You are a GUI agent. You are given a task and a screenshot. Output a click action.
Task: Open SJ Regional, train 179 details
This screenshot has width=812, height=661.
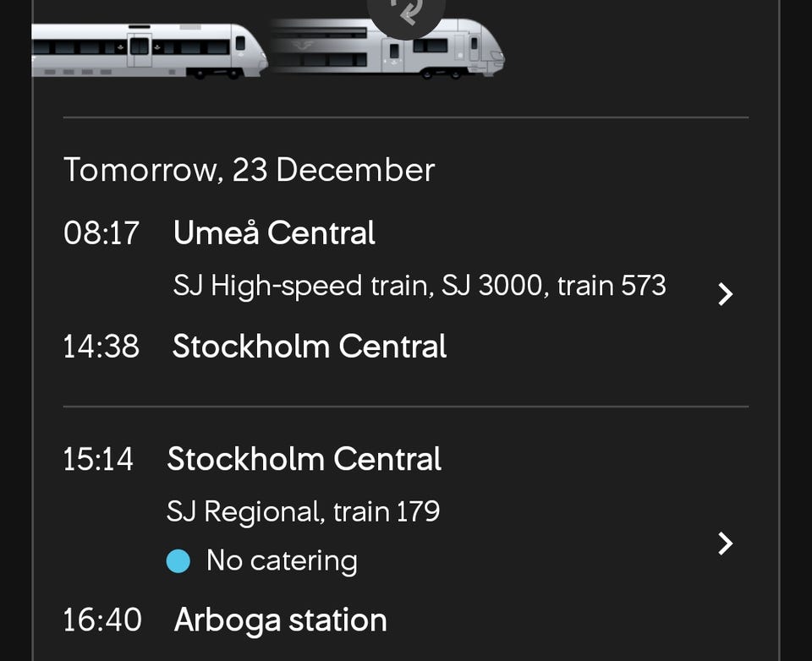303,511
